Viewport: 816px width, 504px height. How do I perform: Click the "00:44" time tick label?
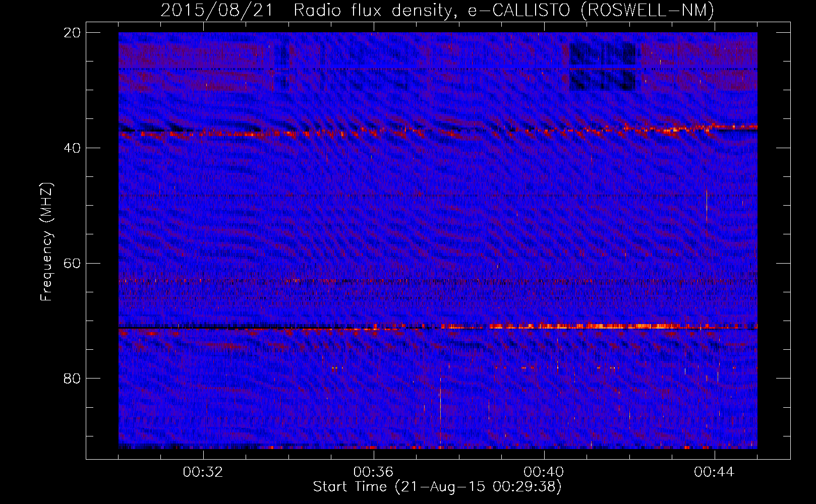pos(715,472)
